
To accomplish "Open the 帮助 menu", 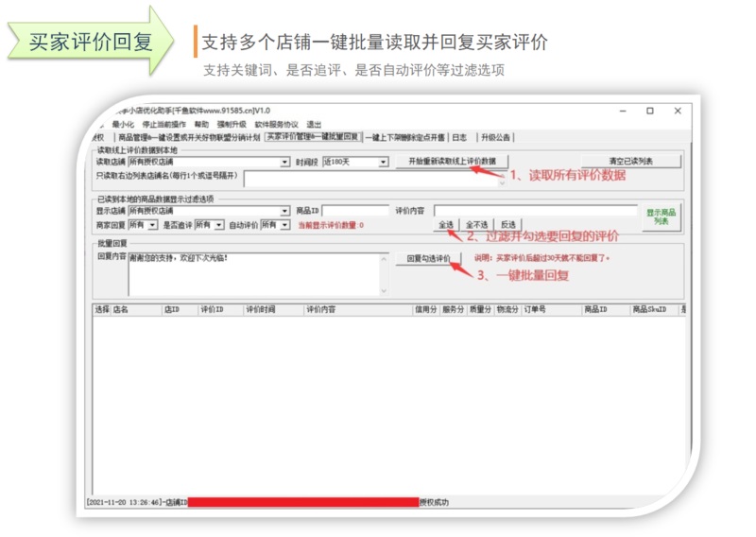I will coord(201,124).
